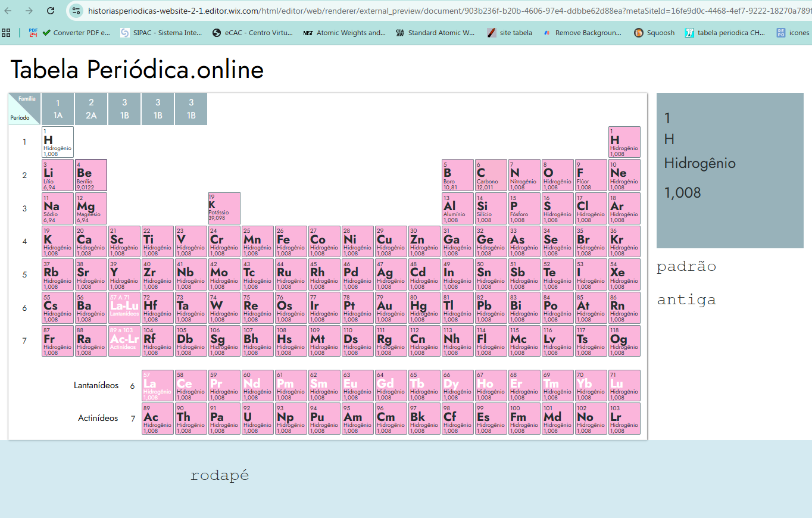This screenshot has width=812, height=518.
Task: Click the La-Lu Lantanídeos cell
Action: coord(124,308)
